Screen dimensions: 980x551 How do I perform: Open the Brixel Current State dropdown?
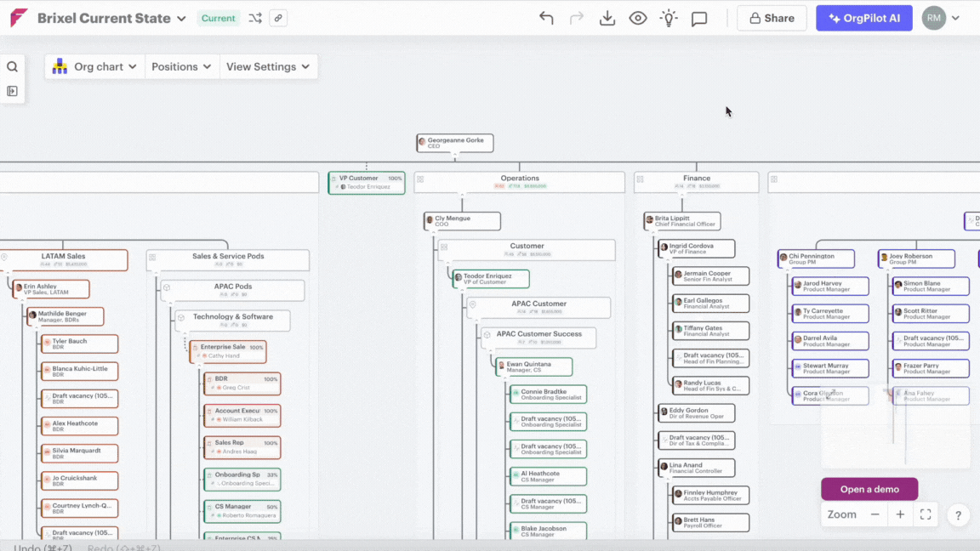tap(181, 19)
